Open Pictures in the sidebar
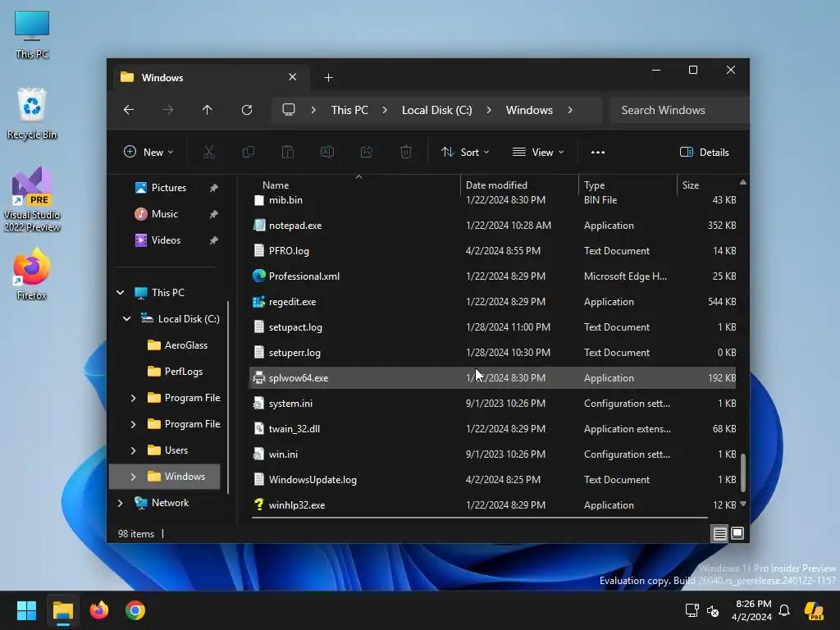Screen dimensions: 840x630 click(168, 188)
